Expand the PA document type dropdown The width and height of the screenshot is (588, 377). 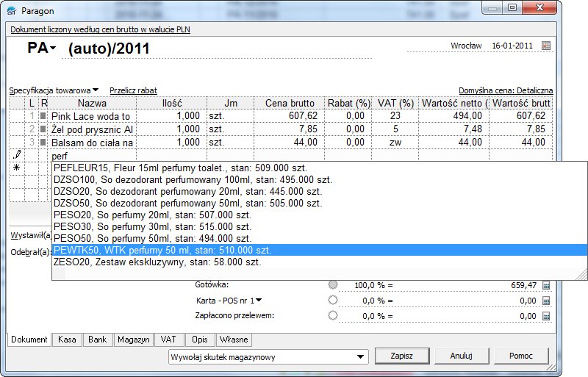pyautogui.click(x=53, y=49)
